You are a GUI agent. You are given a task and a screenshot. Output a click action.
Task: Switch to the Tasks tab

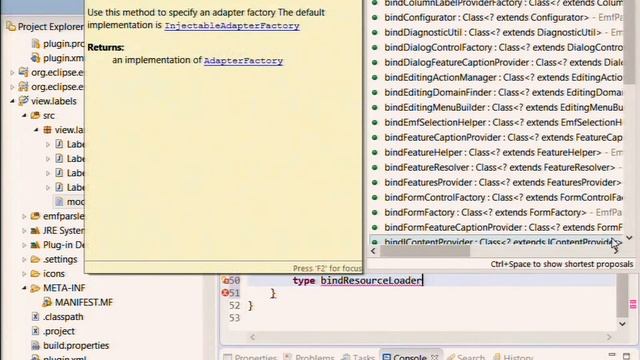coord(358,357)
